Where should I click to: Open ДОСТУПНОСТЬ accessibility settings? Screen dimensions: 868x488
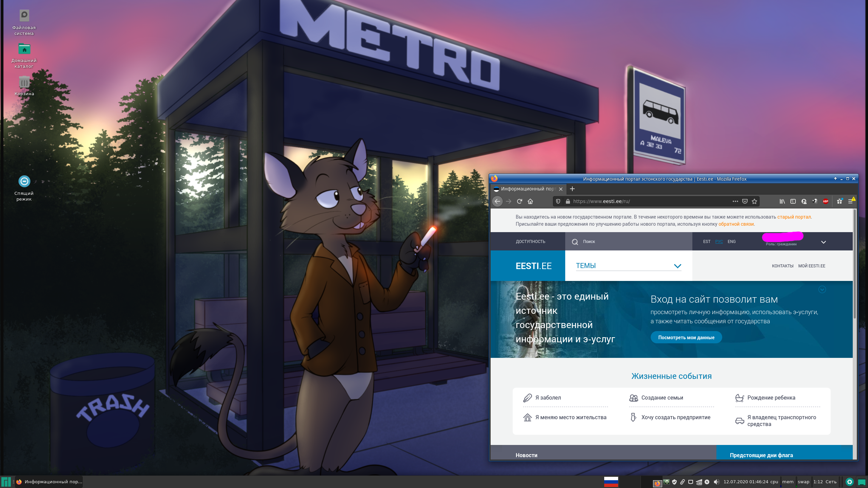pos(531,242)
